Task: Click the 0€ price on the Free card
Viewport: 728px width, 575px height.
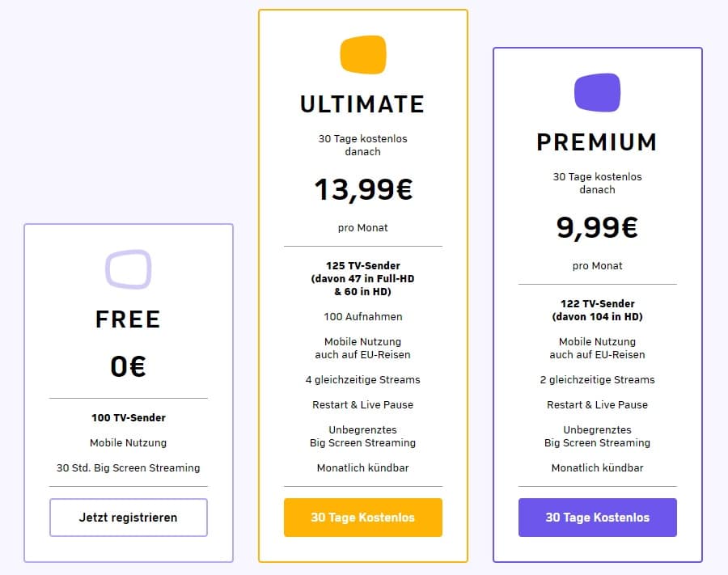Action: pyautogui.click(x=128, y=366)
